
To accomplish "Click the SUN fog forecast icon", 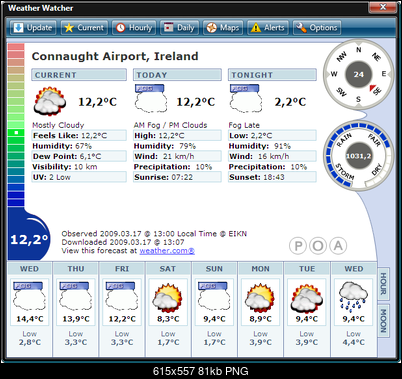I will [214, 296].
